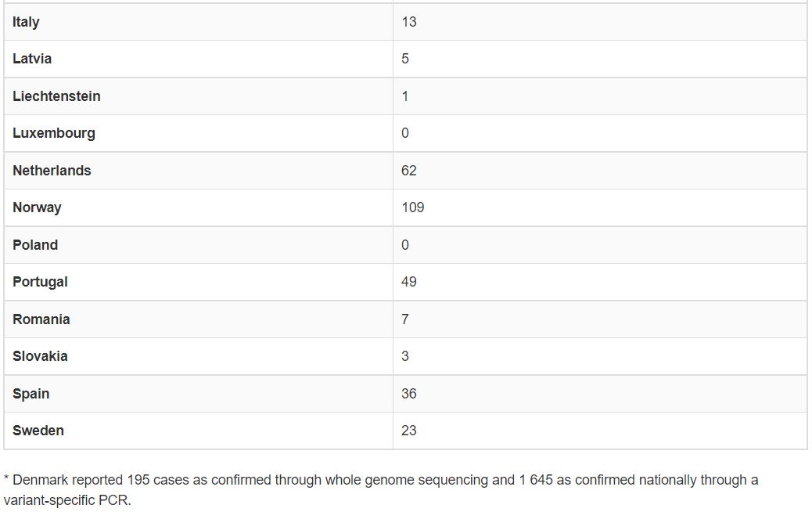Image resolution: width=812 pixels, height=512 pixels.
Task: Click the Netherlands row label
Action: click(52, 171)
